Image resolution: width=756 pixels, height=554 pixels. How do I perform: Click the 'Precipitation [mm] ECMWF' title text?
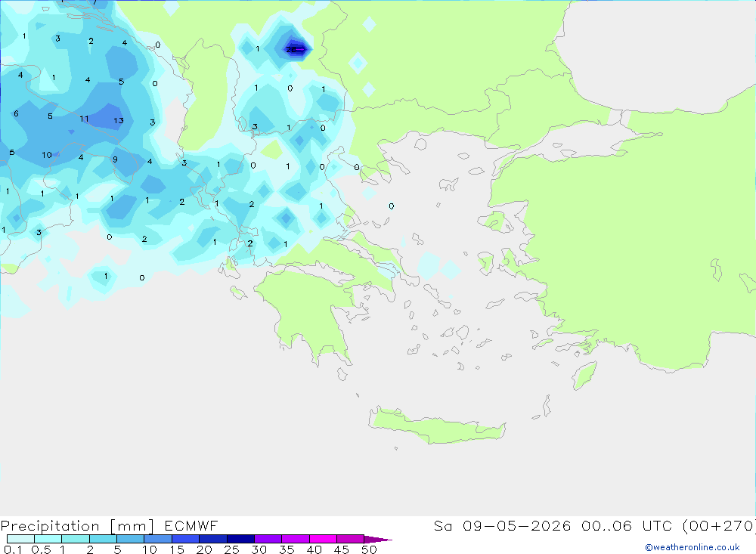coord(110,526)
